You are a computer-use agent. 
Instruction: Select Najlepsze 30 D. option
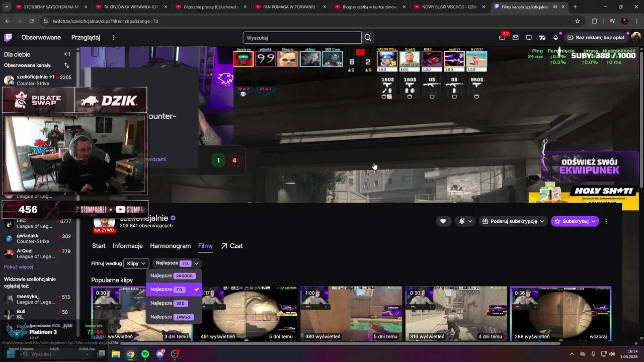(x=174, y=303)
